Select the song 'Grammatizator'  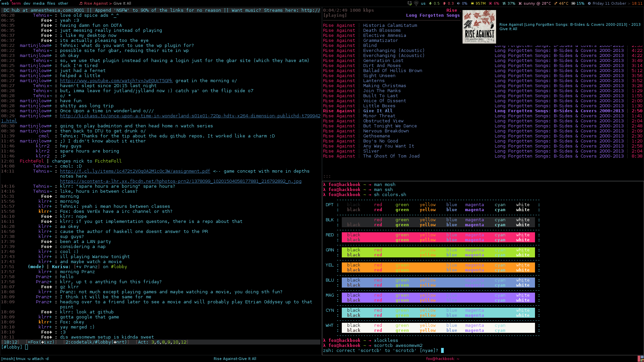[x=380, y=41]
